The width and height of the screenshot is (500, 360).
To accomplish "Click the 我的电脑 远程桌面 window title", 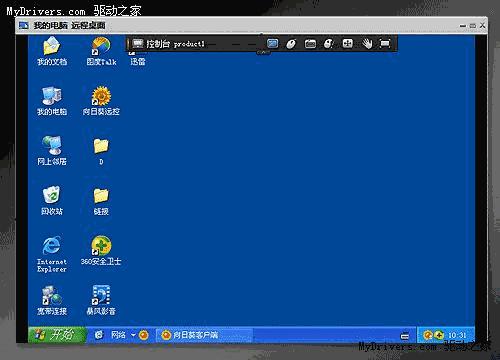I will (69, 25).
